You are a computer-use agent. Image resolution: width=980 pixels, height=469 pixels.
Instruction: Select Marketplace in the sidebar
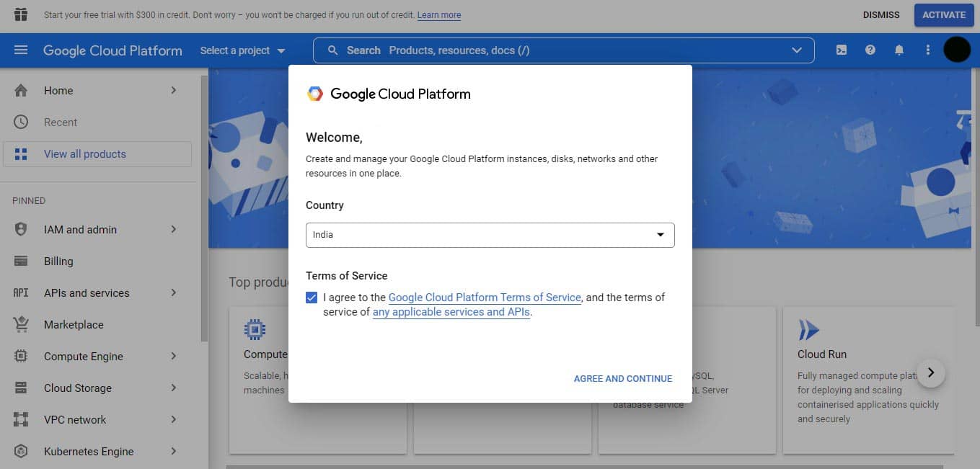pyautogui.click(x=97, y=324)
